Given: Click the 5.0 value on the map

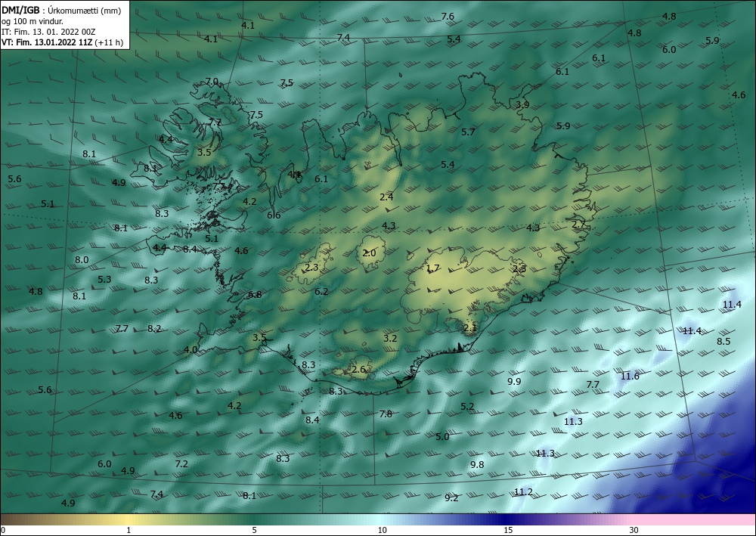Looking at the screenshot, I should (442, 436).
